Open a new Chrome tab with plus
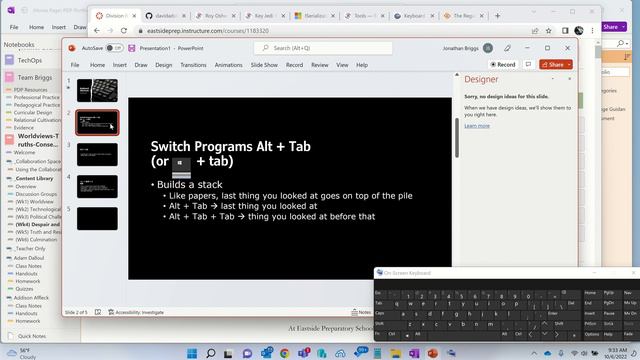The height and width of the screenshot is (360, 640). [497, 16]
